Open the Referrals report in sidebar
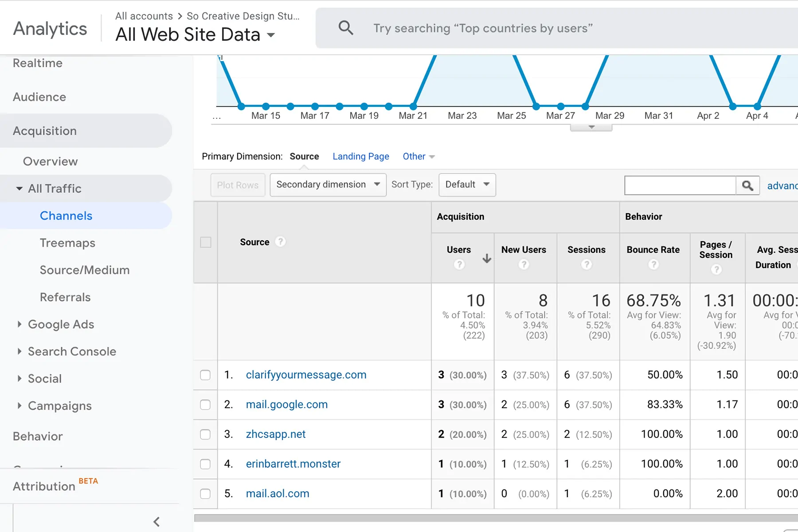This screenshot has height=532, width=798. 65,297
